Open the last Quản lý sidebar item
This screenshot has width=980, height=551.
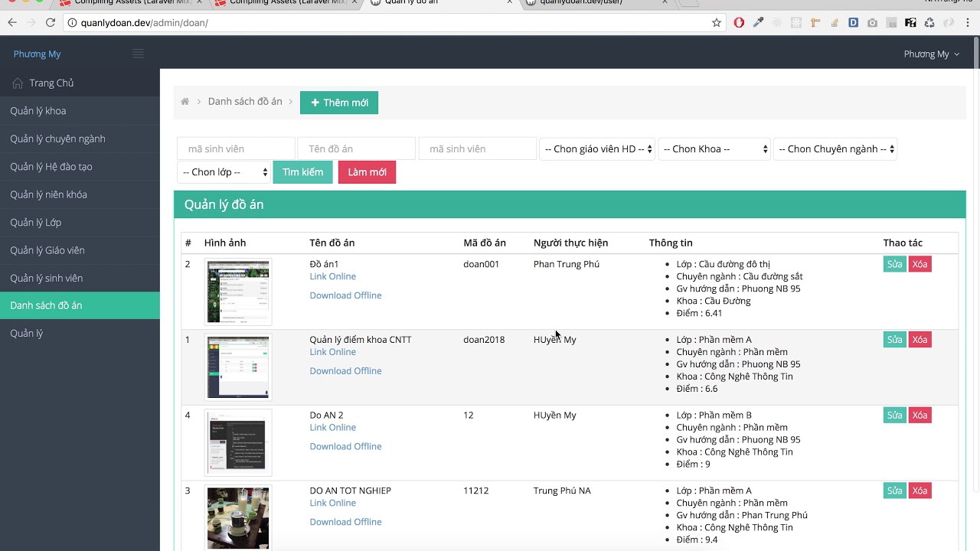coord(80,334)
